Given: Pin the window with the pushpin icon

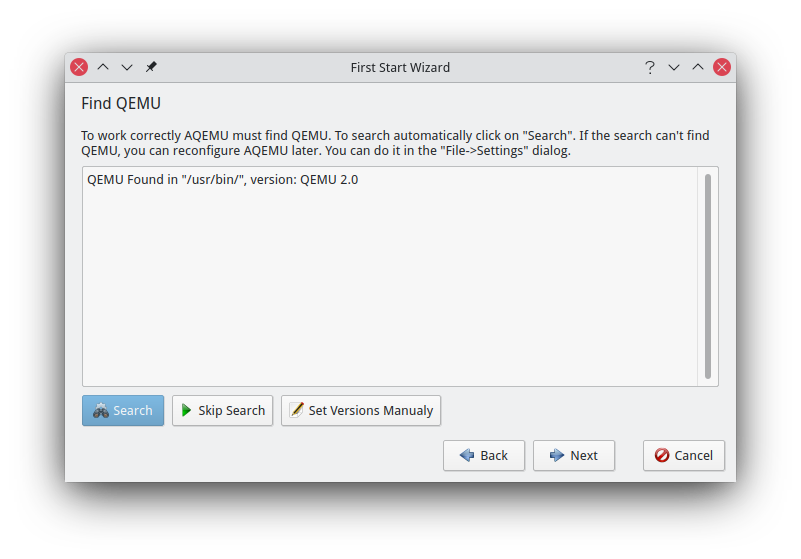Looking at the screenshot, I should click(151, 67).
